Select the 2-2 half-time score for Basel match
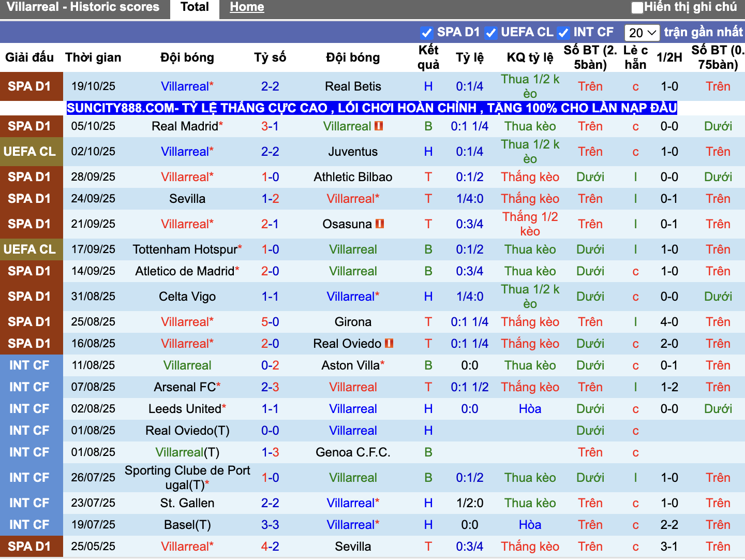The width and height of the screenshot is (745, 560). coord(669,525)
